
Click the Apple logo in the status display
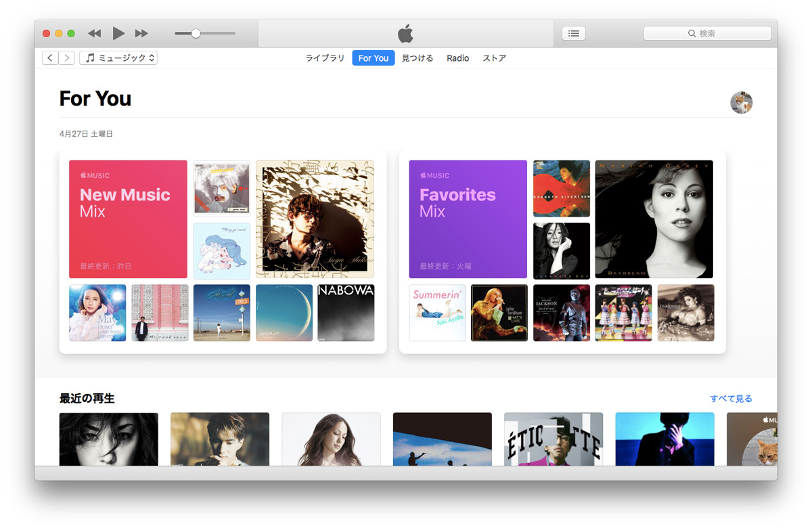click(x=405, y=33)
